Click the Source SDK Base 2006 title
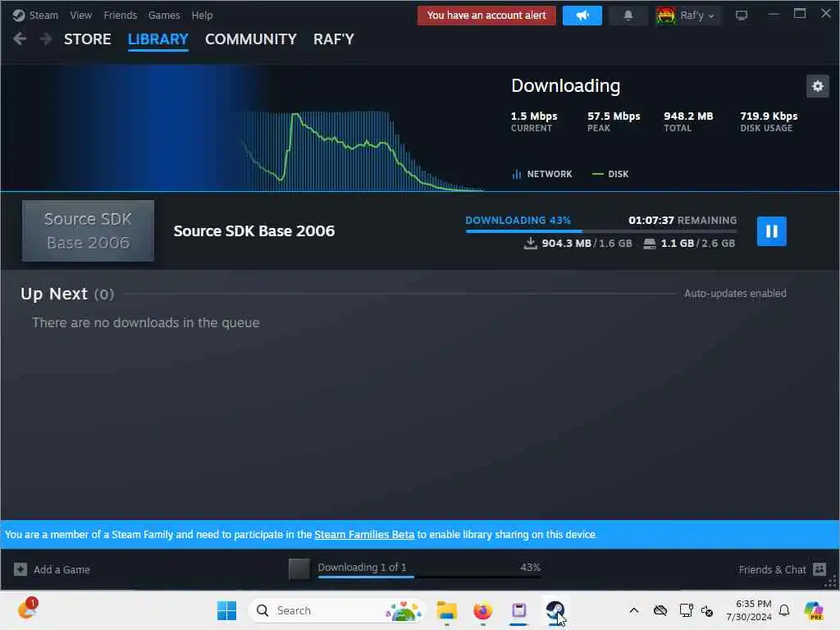 click(x=254, y=231)
